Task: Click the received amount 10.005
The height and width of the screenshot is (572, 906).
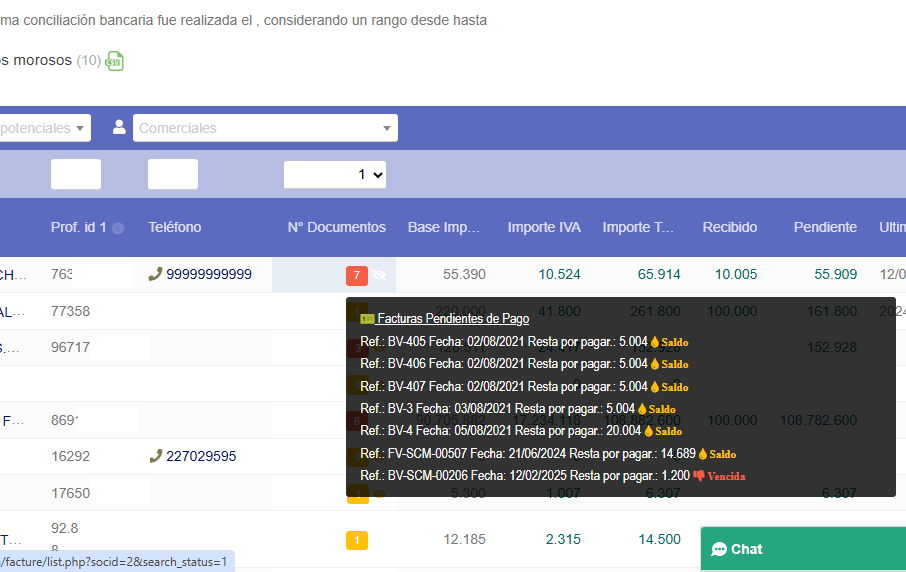Action: coord(736,274)
